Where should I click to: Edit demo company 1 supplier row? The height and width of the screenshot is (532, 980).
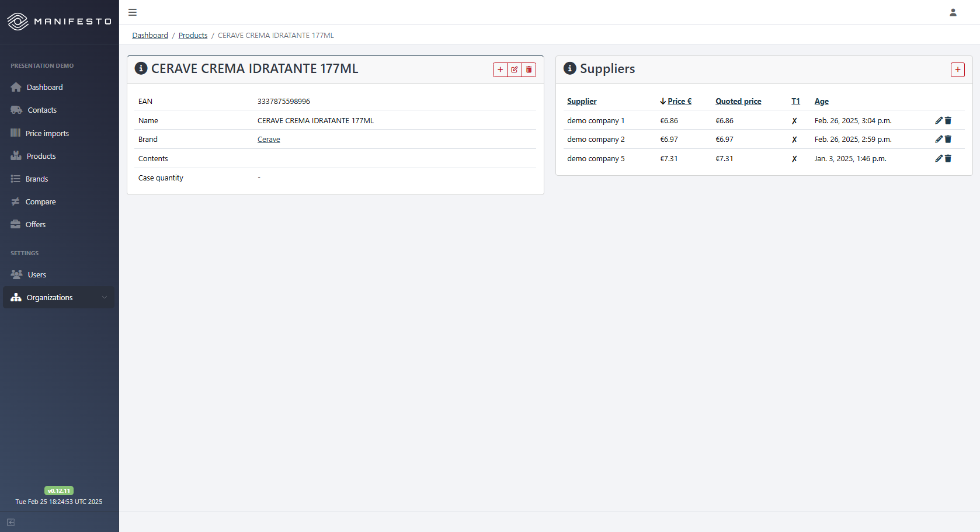(x=939, y=120)
